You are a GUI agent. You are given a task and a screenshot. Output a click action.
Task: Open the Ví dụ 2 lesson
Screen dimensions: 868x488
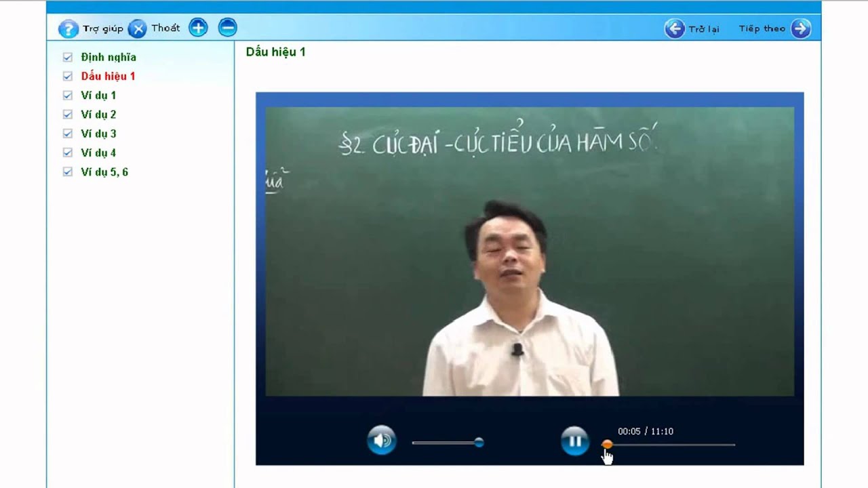(x=98, y=115)
